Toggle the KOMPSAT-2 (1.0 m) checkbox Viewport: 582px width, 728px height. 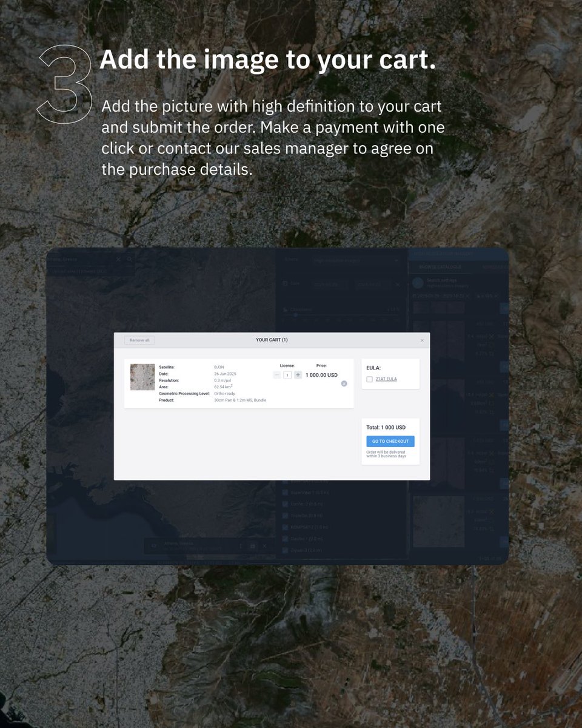286,527
